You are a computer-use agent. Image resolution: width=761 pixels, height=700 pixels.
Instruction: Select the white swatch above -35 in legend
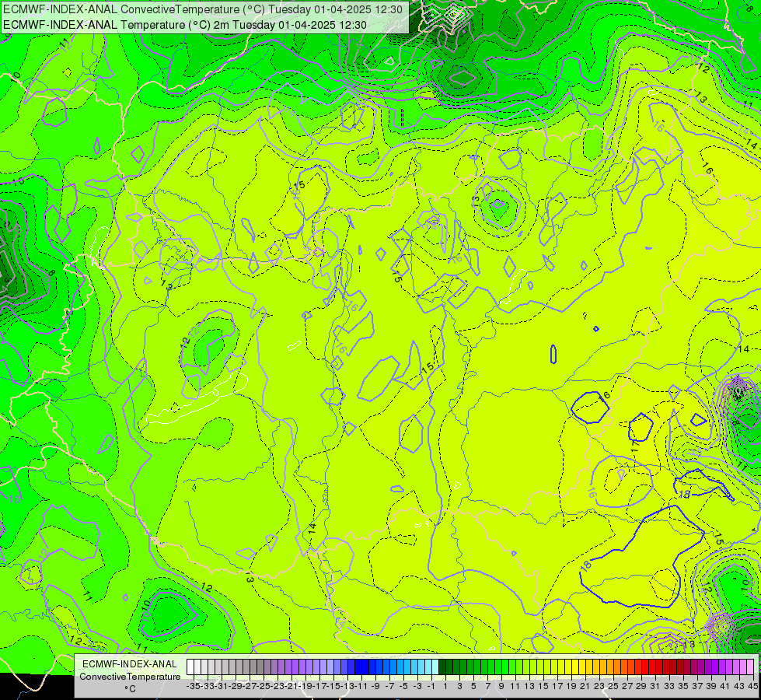pyautogui.click(x=190, y=667)
